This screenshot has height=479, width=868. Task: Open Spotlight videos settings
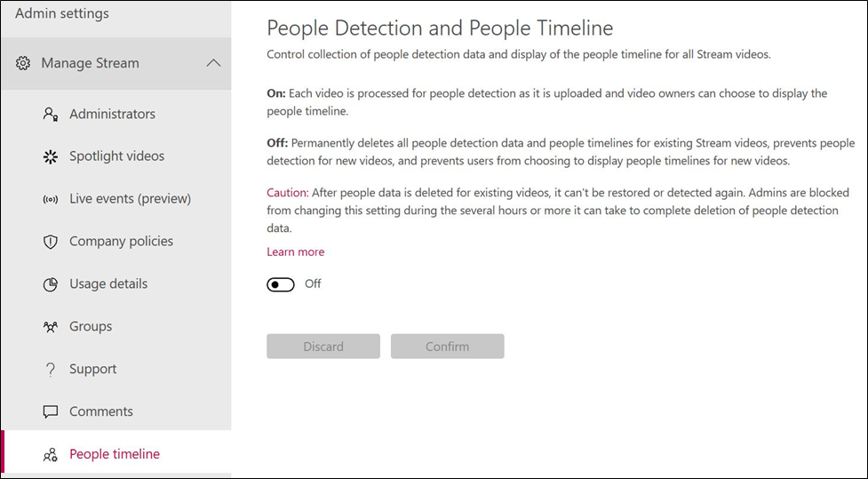point(115,156)
